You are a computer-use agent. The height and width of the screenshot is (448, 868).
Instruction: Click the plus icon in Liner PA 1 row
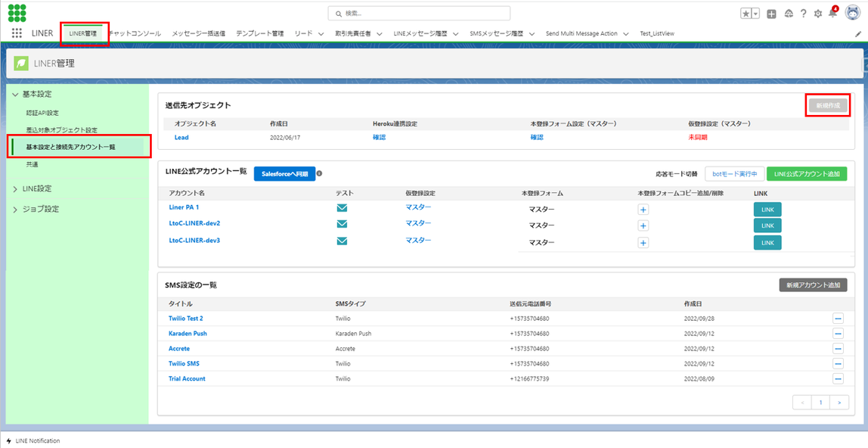click(x=643, y=210)
